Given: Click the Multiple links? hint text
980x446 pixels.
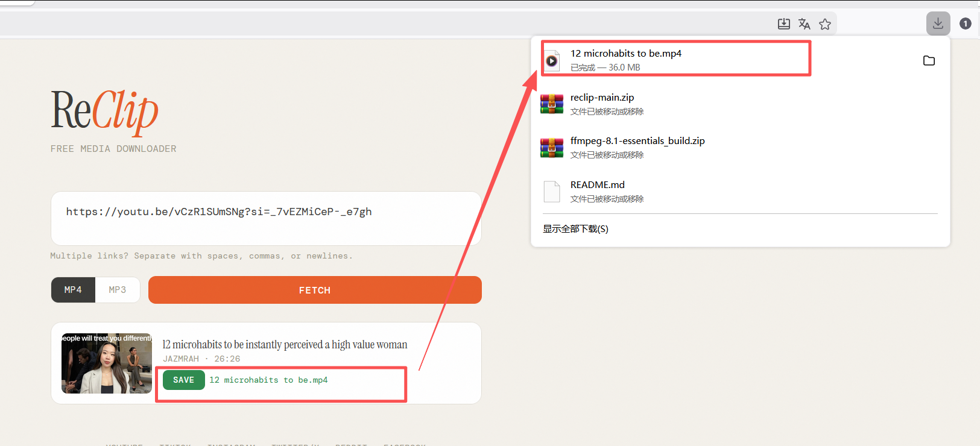Looking at the screenshot, I should coord(201,256).
